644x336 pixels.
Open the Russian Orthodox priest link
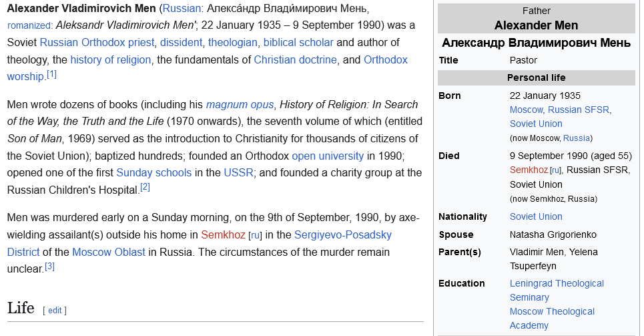97,42
